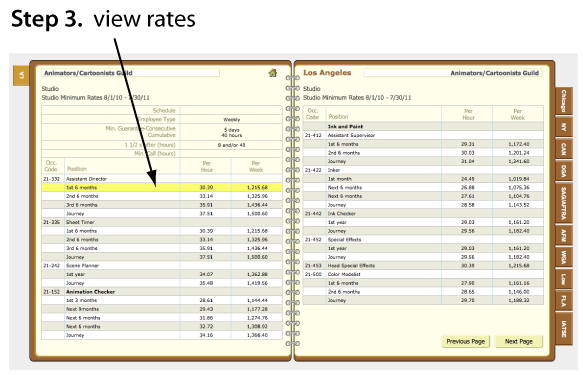Click the highlighted 30.39 per hour cell
The width and height of the screenshot is (583, 375).
pyautogui.click(x=206, y=187)
